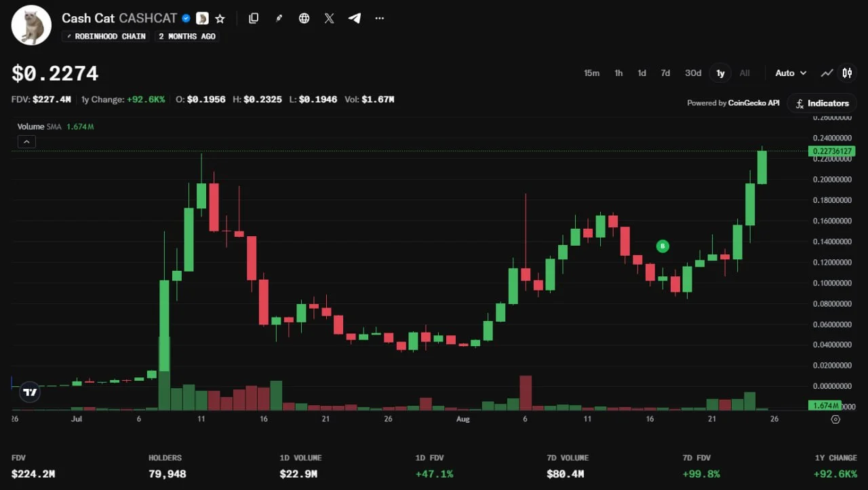Viewport: 868px width, 490px height.
Task: Click the 1y Change +92.6K% value
Action: click(x=146, y=99)
